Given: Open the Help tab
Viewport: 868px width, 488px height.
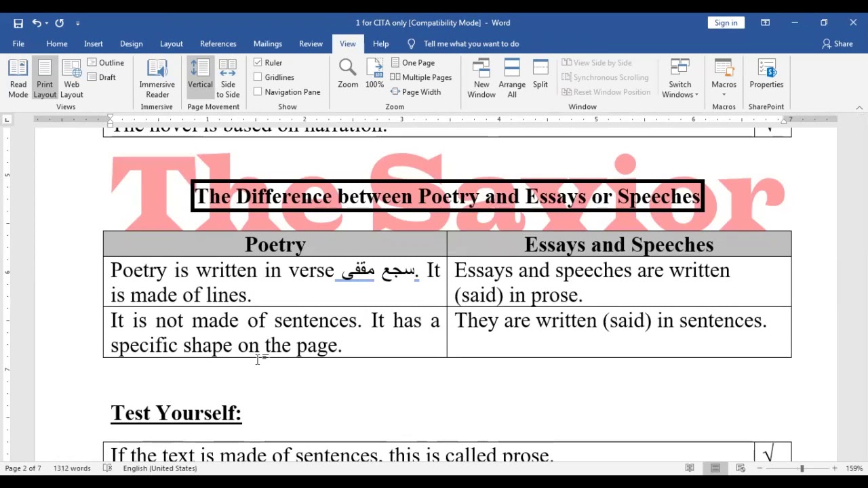Looking at the screenshot, I should [x=381, y=43].
